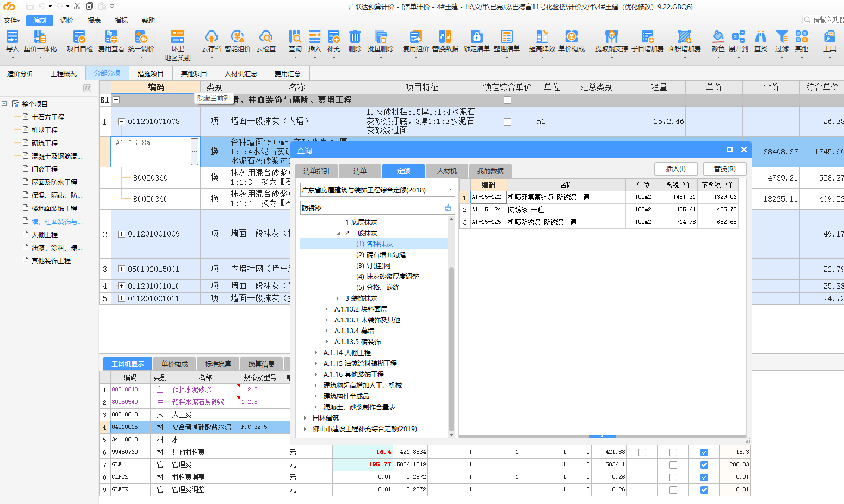Switch to the 单价构成 bottom tab
844x504 pixels.
pyautogui.click(x=175, y=364)
